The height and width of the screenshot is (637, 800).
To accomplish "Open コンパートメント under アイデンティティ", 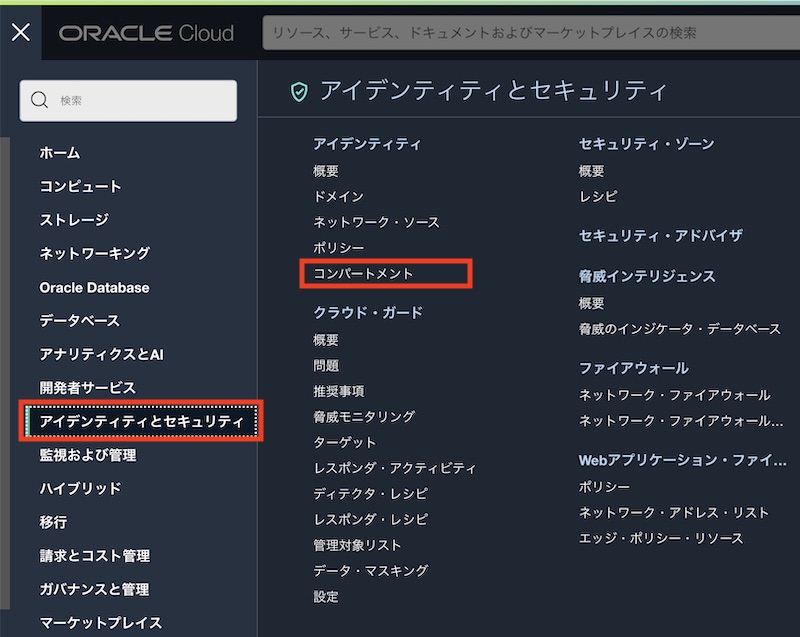I will 364,273.
